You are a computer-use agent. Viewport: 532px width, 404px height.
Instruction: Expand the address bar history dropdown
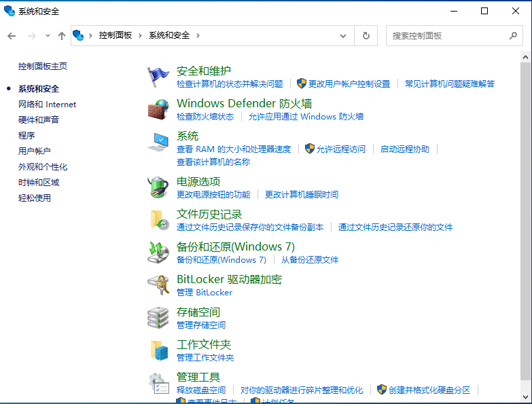pos(343,35)
